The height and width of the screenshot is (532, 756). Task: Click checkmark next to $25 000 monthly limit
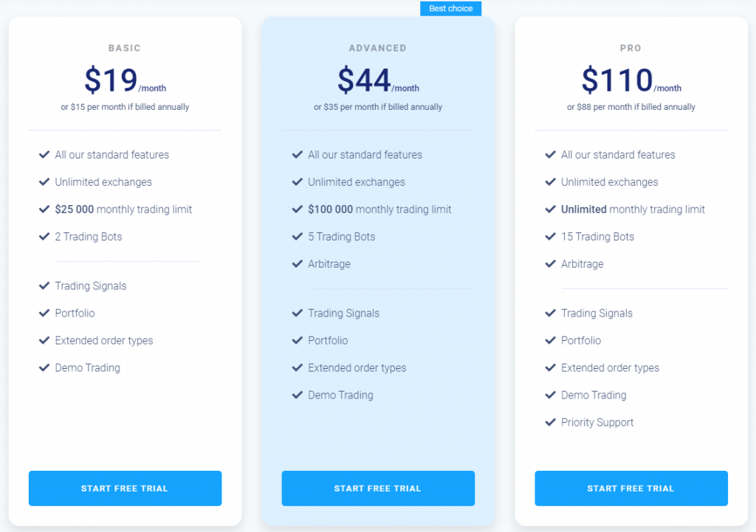point(44,209)
